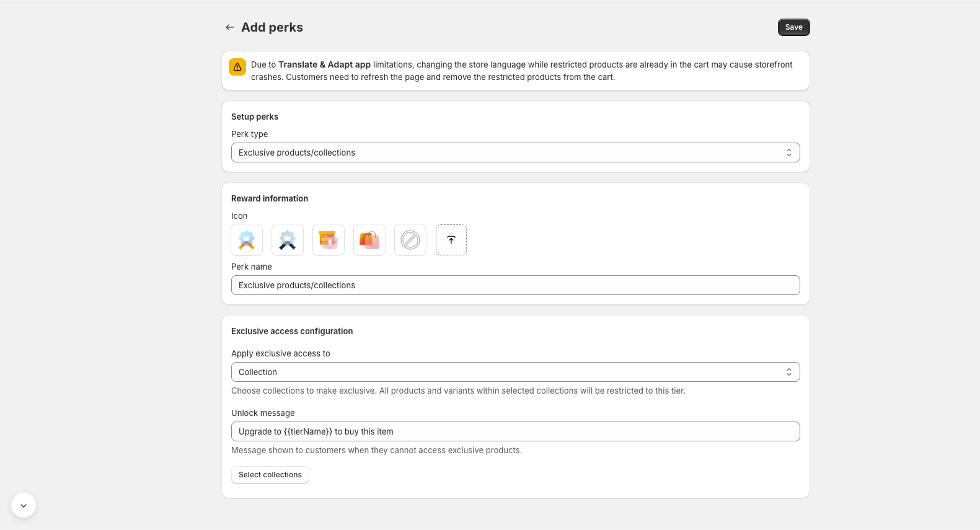
Task: Save the new perk
Action: 793,27
